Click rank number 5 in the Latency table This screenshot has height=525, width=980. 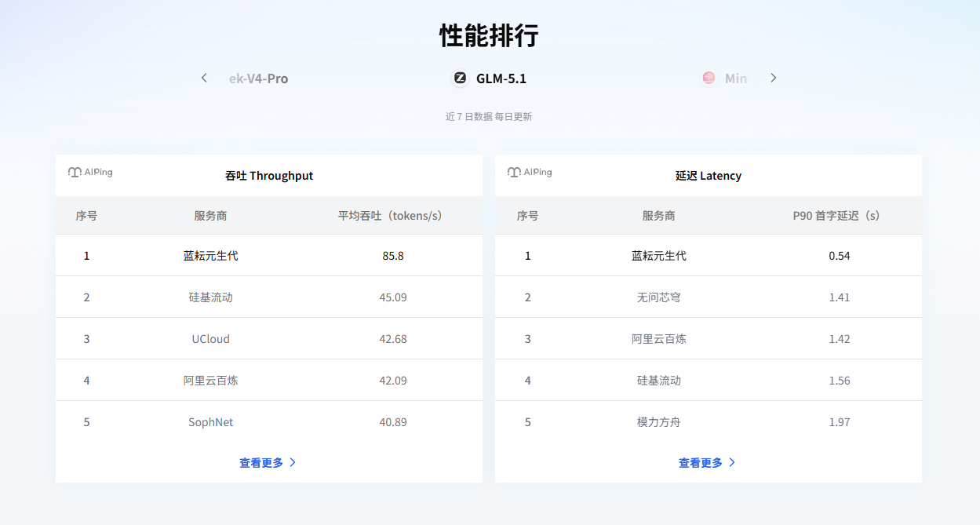click(x=527, y=422)
